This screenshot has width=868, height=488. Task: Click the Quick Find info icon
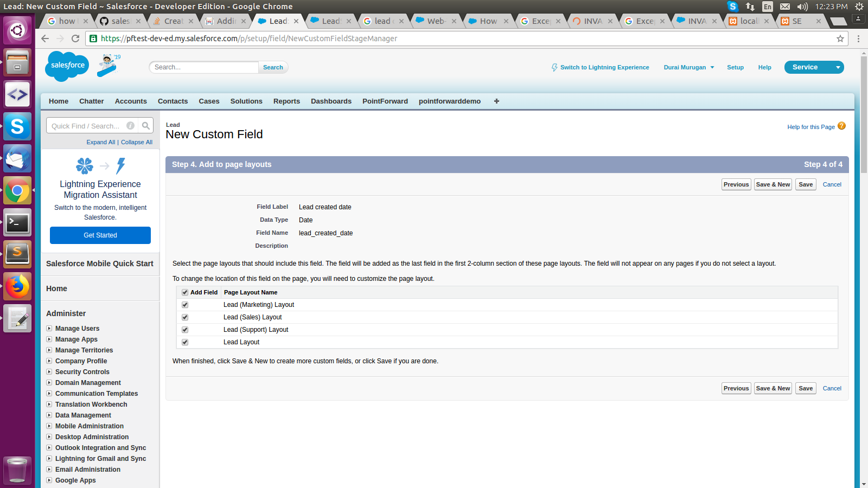131,126
